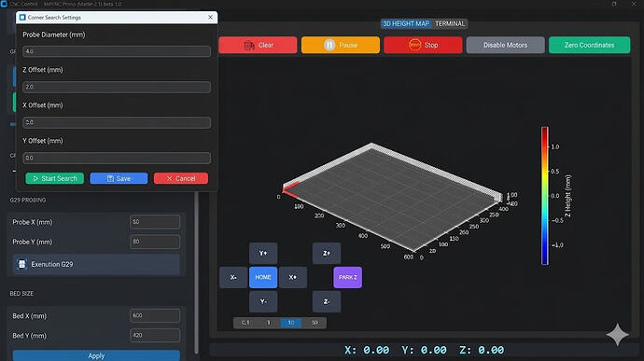644x361 pixels.
Task: Open the TERMINAL tab
Action: pos(450,24)
